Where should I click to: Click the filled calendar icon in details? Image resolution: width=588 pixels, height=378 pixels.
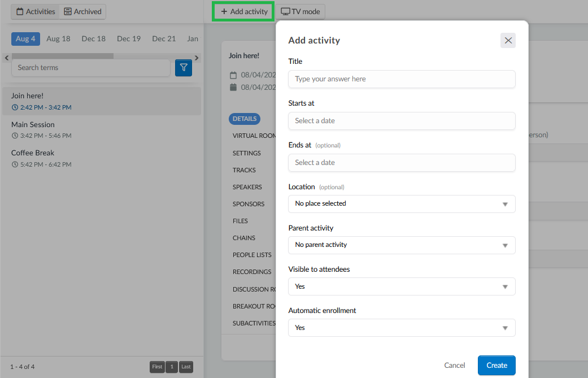233,88
